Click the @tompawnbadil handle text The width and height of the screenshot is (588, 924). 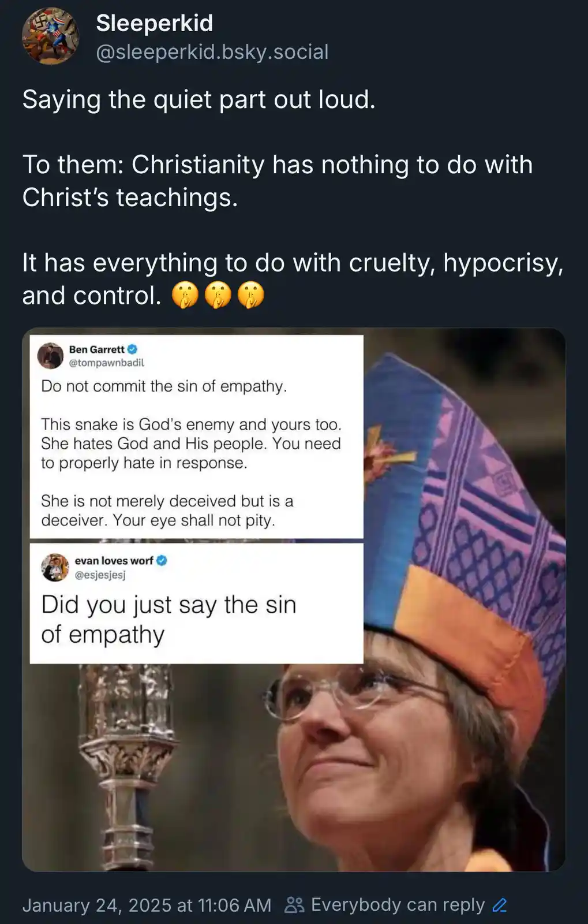tap(107, 363)
